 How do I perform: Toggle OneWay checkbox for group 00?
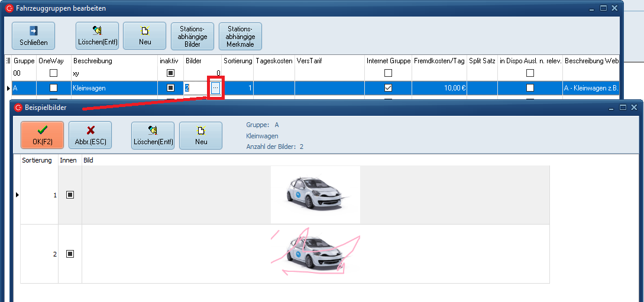tap(54, 73)
